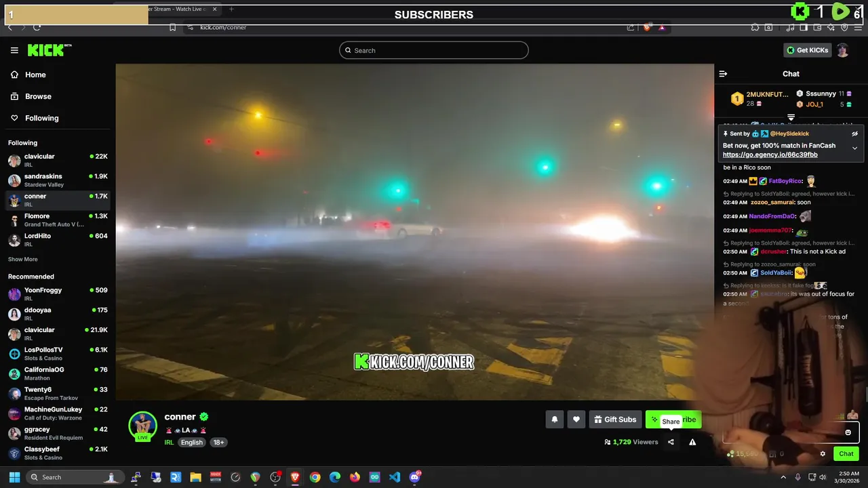The image size is (868, 488).
Task: Open clavicular channel with 22K viewers
Action: click(x=58, y=160)
